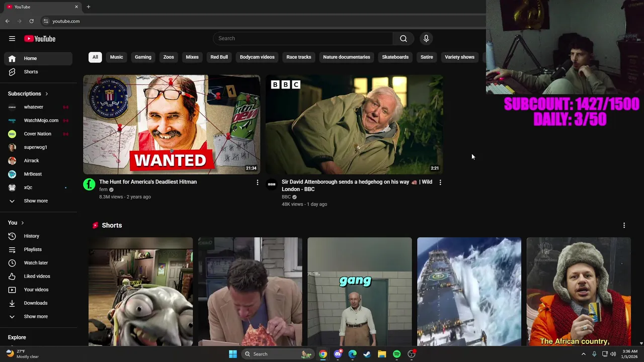
Task: Click the YouTube search field
Action: point(303,39)
